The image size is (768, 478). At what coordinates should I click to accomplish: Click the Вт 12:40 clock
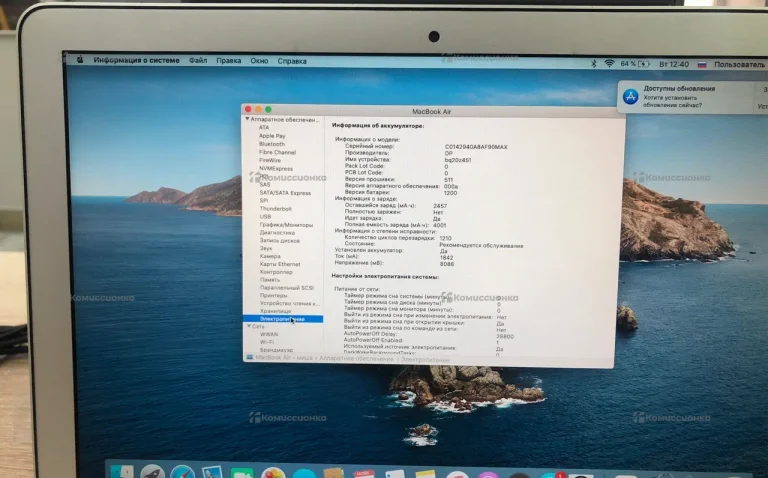(x=674, y=64)
